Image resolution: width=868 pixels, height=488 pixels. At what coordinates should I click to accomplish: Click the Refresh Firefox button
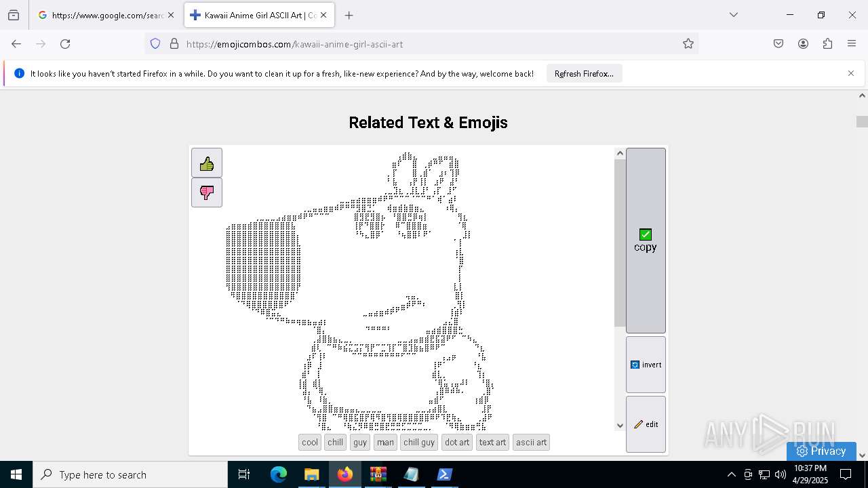(584, 74)
